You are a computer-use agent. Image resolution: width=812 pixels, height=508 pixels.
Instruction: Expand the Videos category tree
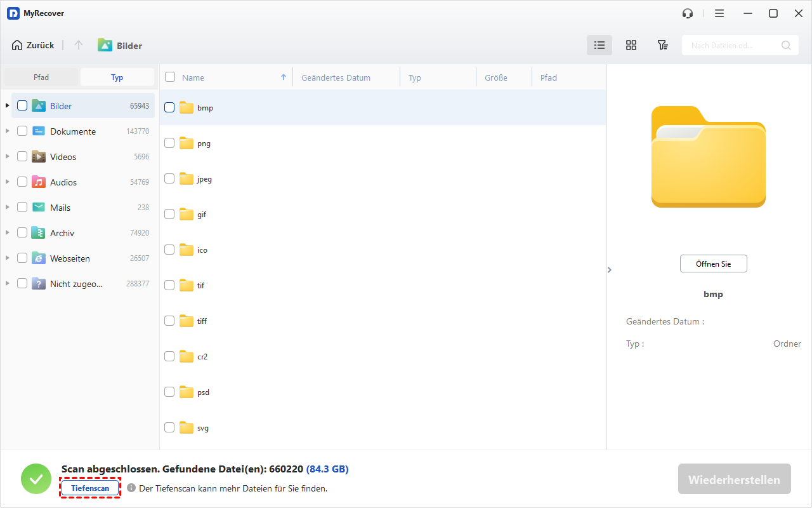point(8,157)
